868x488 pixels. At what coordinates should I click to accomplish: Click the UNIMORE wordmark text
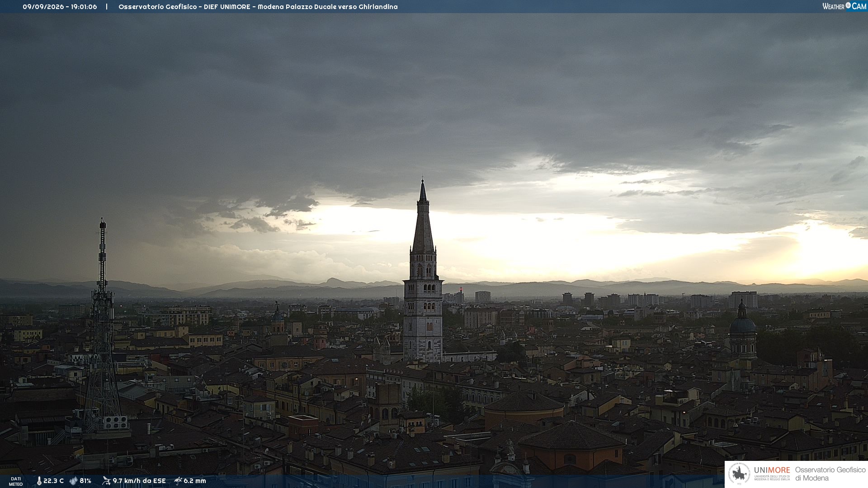point(772,470)
